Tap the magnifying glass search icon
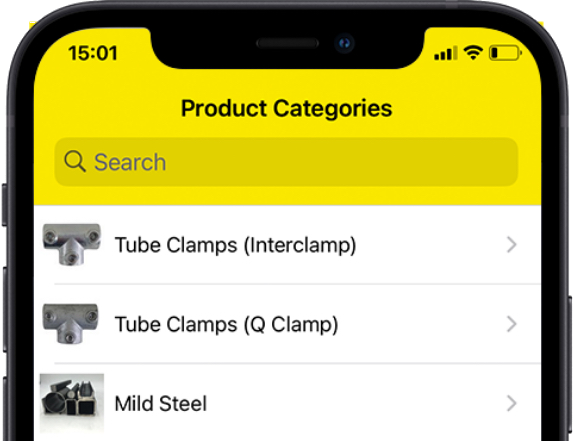 click(75, 161)
